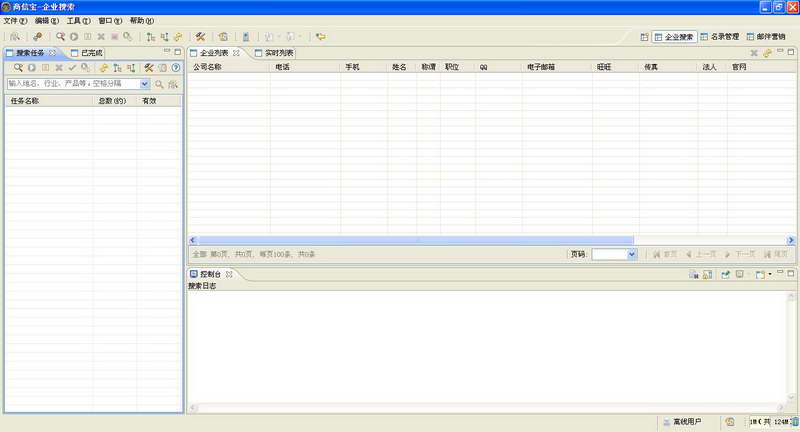
Task: Switch to 企业搜索 perspective
Action: pos(674,37)
